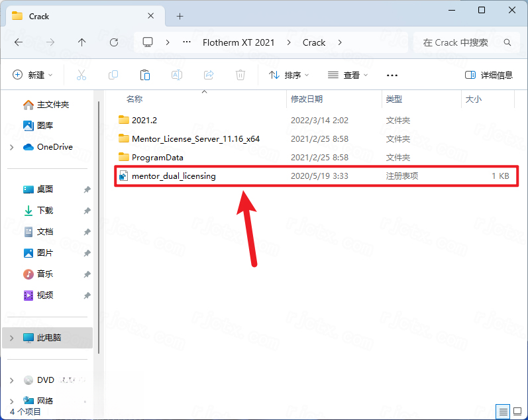Screen dimensions: 528x420
Task: Expand the 网络 tree node
Action: (12, 401)
